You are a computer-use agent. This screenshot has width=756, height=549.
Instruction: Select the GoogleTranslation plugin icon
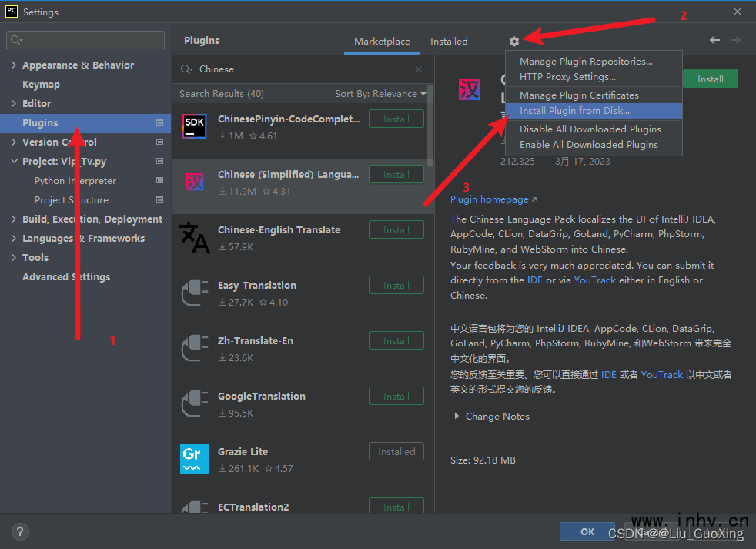pyautogui.click(x=194, y=403)
